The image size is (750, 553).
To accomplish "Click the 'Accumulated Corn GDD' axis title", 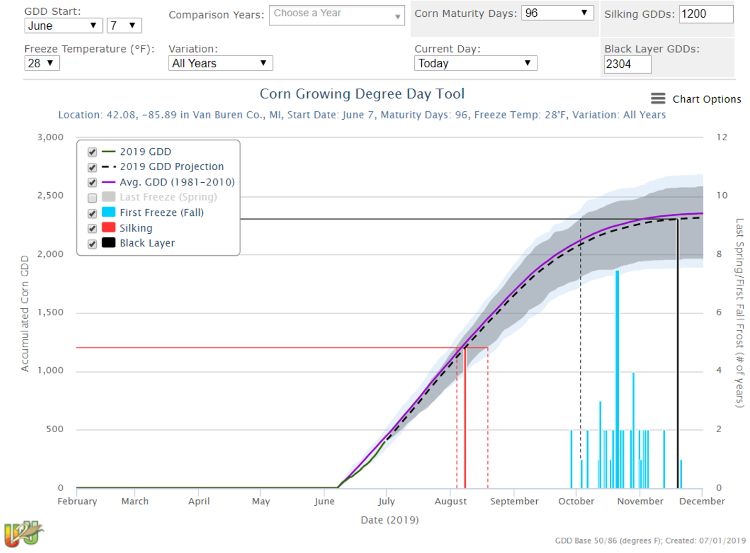I will click(24, 314).
